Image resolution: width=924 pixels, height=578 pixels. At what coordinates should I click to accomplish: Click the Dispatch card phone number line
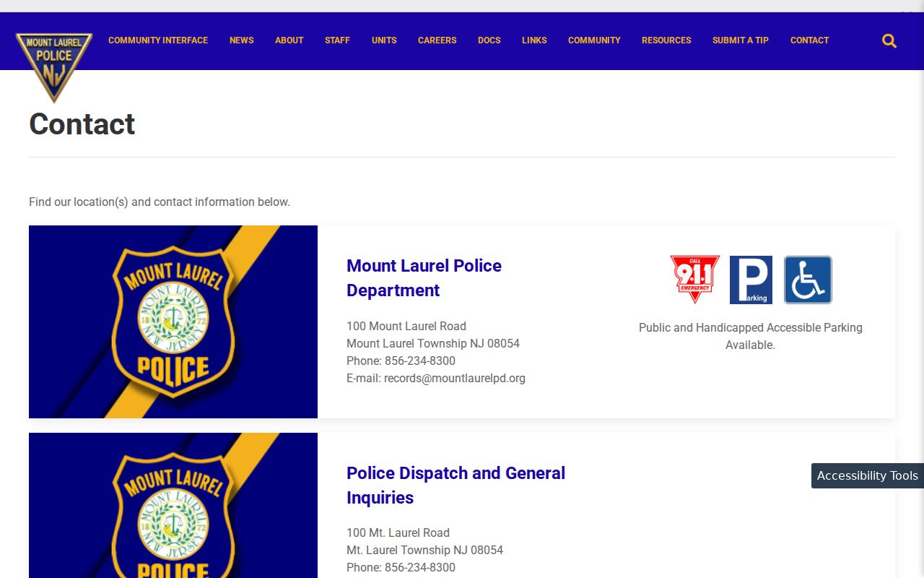pos(401,567)
